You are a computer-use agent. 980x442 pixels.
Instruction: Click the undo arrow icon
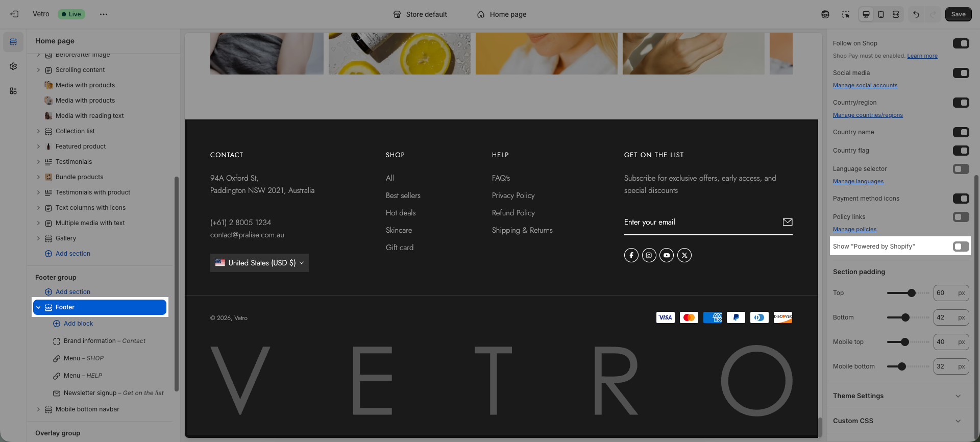916,14
